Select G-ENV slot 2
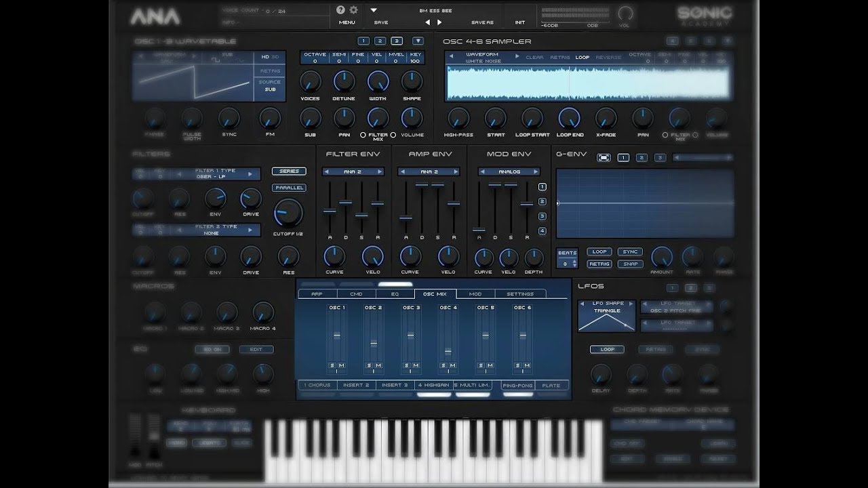 [x=642, y=158]
